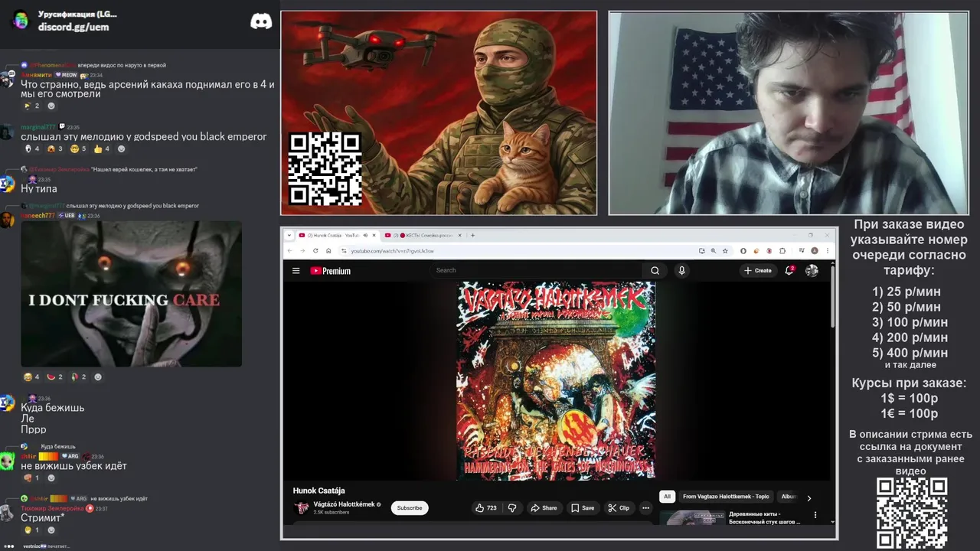Open more actions ellipsis under the video
The image size is (980, 551).
[645, 507]
